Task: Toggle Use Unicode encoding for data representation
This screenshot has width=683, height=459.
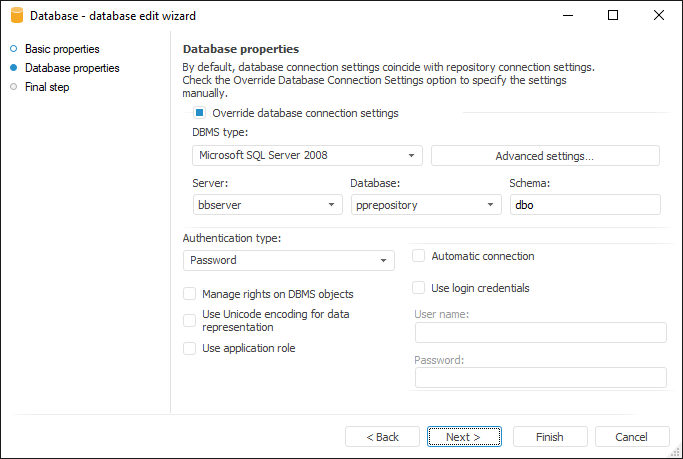Action: coord(190,320)
